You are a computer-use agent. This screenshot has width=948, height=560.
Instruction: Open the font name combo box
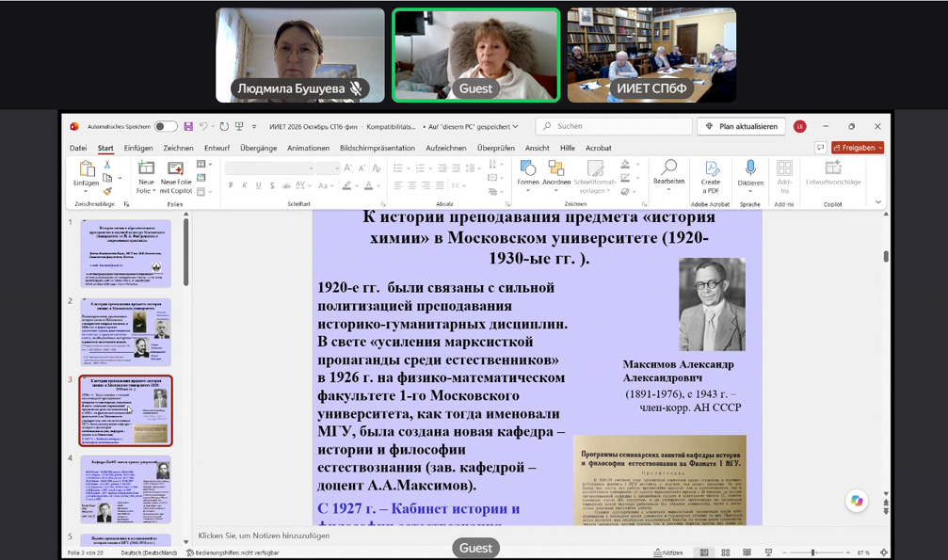pos(269,168)
